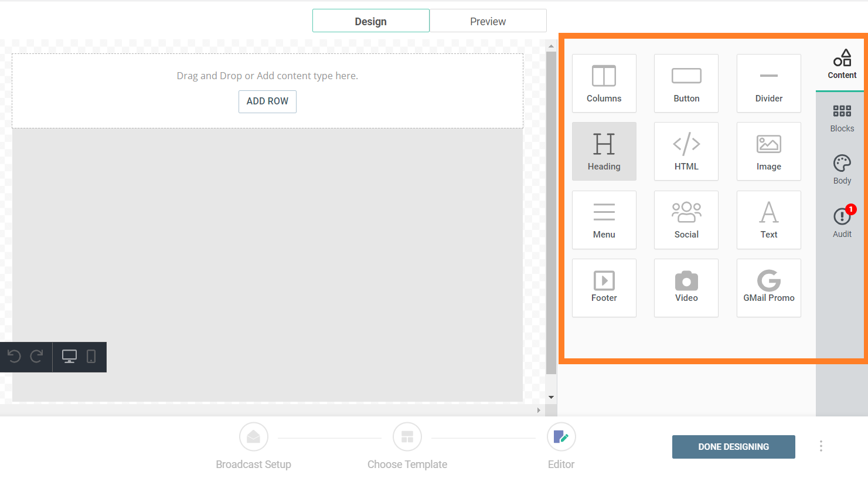Click the canvas vertical scrollbar down arrow
This screenshot has width=868, height=478.
click(551, 397)
